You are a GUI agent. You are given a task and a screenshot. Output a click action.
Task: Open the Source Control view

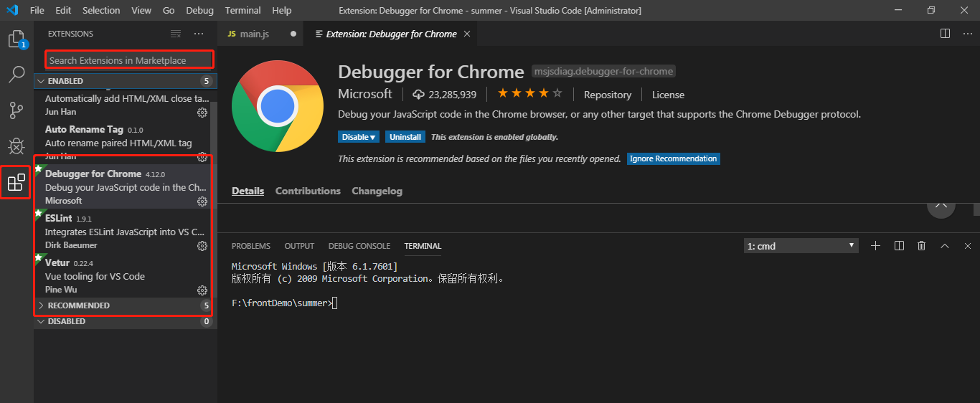[17, 110]
